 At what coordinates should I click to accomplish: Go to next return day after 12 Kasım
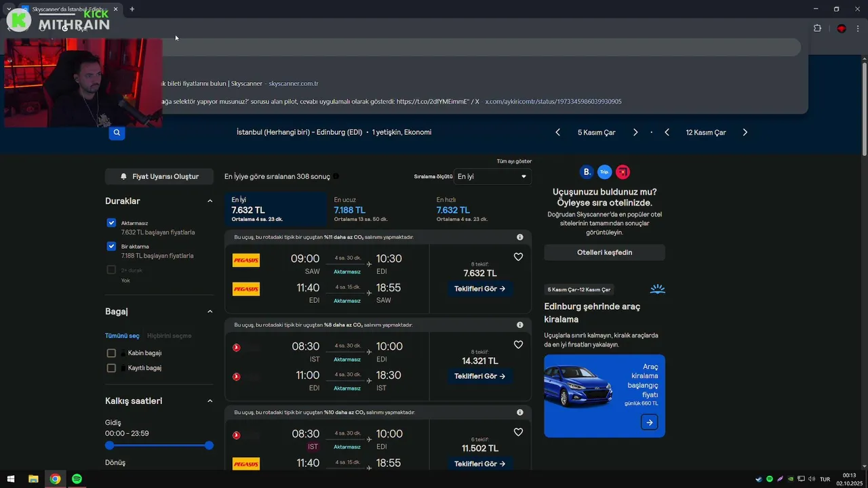(x=745, y=132)
